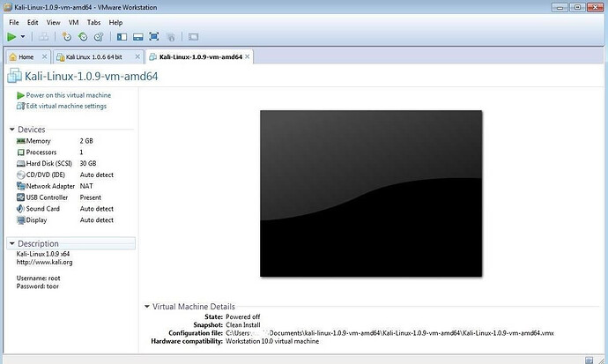Open the Tabs menu
The height and width of the screenshot is (364, 608).
coord(94,21)
